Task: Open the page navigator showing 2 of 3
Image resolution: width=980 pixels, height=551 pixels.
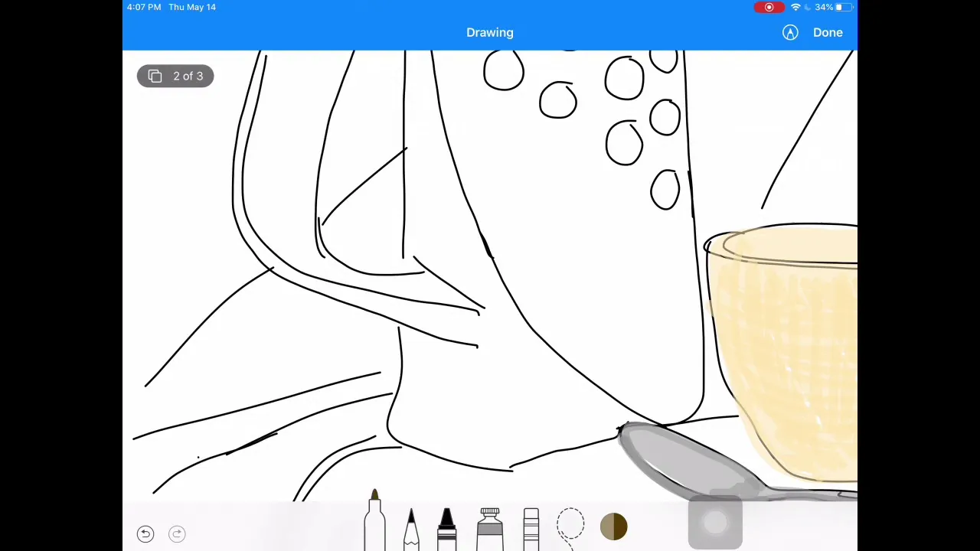Action: click(x=175, y=76)
